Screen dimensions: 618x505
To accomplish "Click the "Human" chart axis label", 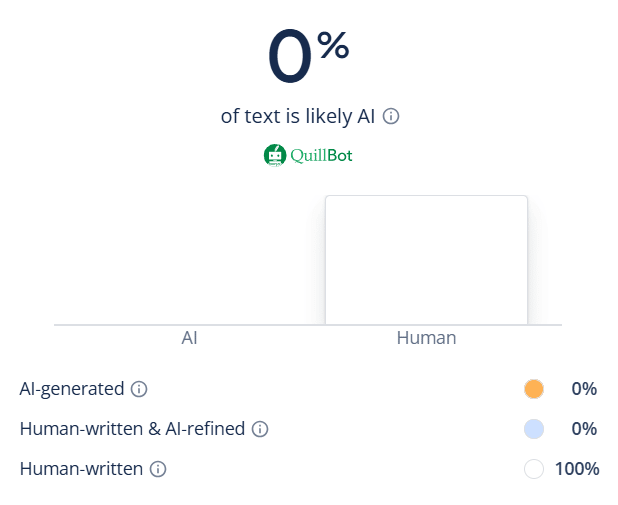I will [x=426, y=338].
